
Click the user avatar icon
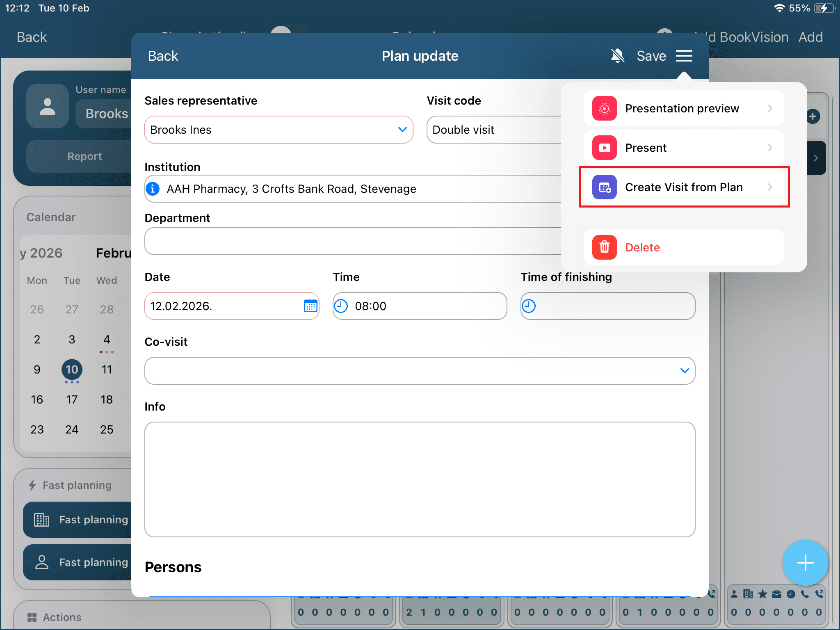[x=48, y=106]
